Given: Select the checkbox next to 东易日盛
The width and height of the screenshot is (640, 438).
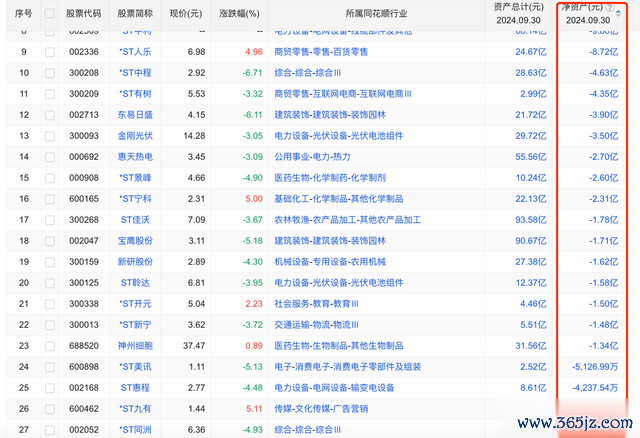Looking at the screenshot, I should (x=51, y=114).
